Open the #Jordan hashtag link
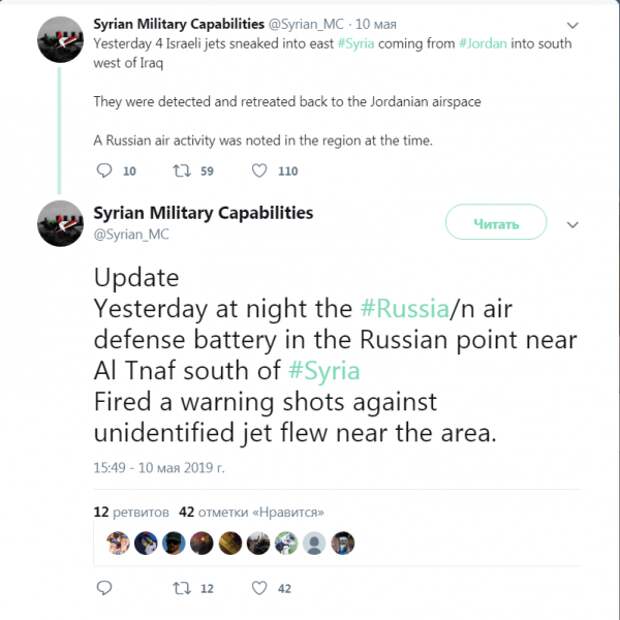 [483, 43]
